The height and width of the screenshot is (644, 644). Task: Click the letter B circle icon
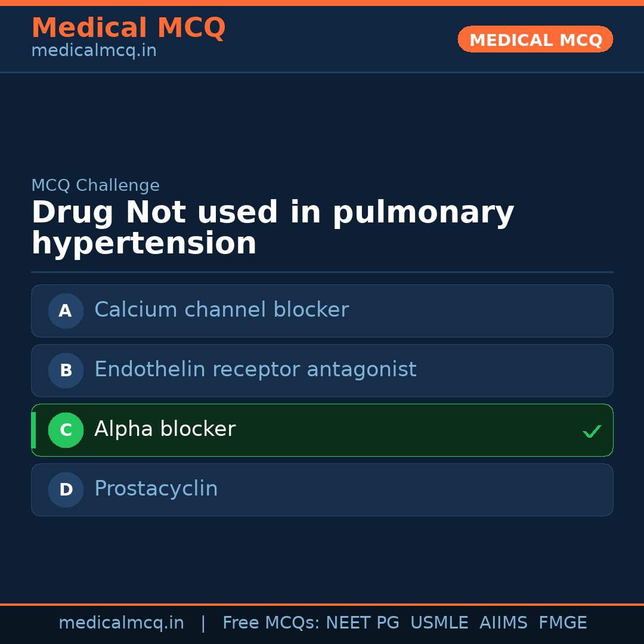(66, 370)
